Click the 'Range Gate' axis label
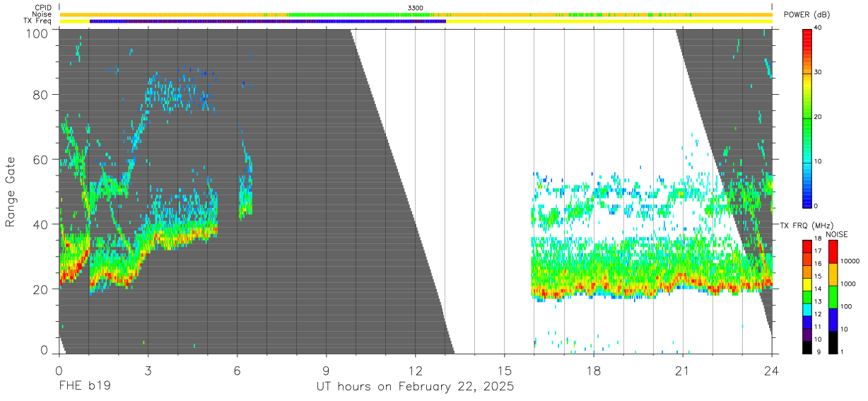The height and width of the screenshot is (401, 868). pos(11,192)
